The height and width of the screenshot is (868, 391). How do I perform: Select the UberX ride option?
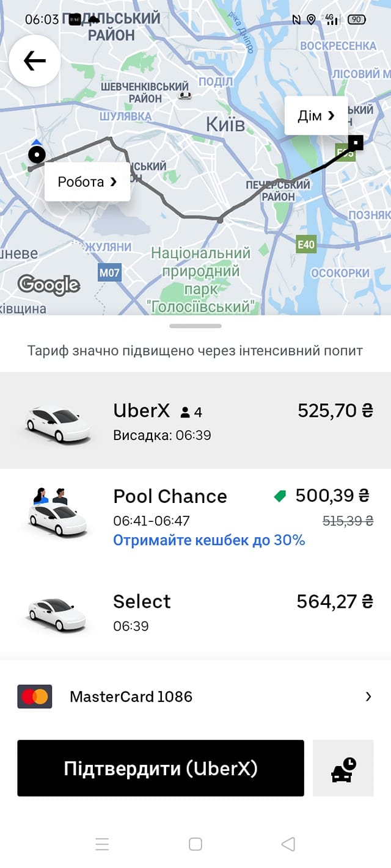[195, 421]
